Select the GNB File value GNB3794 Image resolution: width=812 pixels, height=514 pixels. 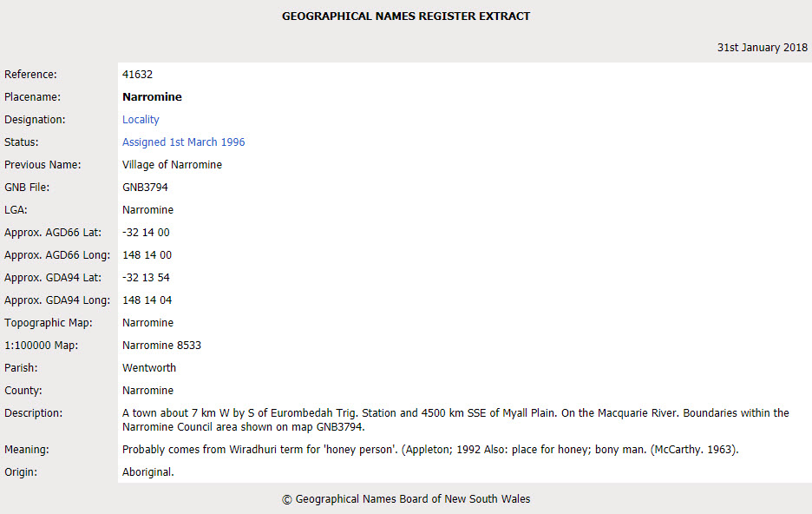[x=145, y=188]
